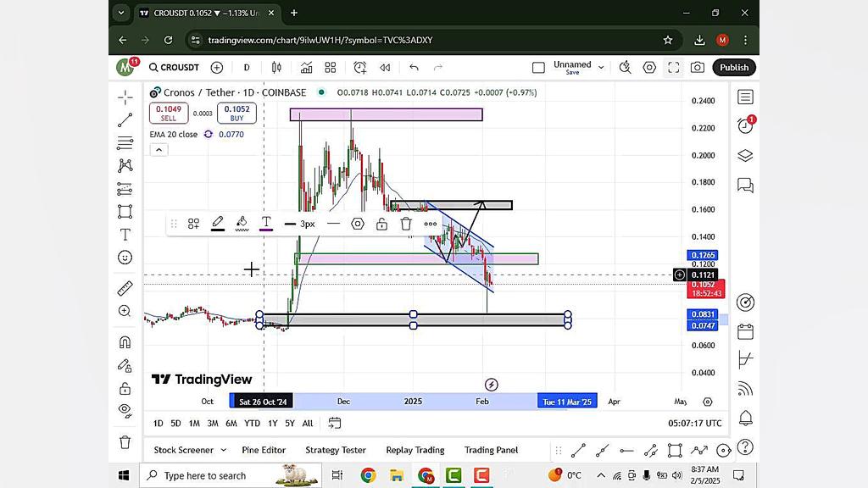Open the alerts panel with red badge
868x488 pixels.
coord(746,125)
